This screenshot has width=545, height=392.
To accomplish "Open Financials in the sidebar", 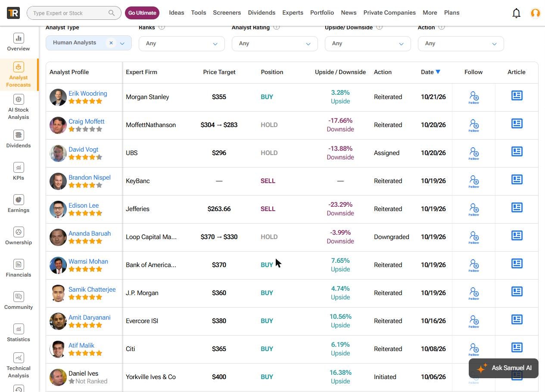I will pos(19,268).
